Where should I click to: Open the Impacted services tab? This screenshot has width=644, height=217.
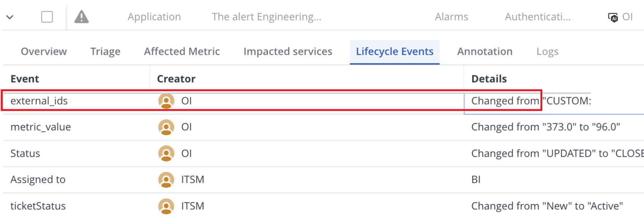288,52
